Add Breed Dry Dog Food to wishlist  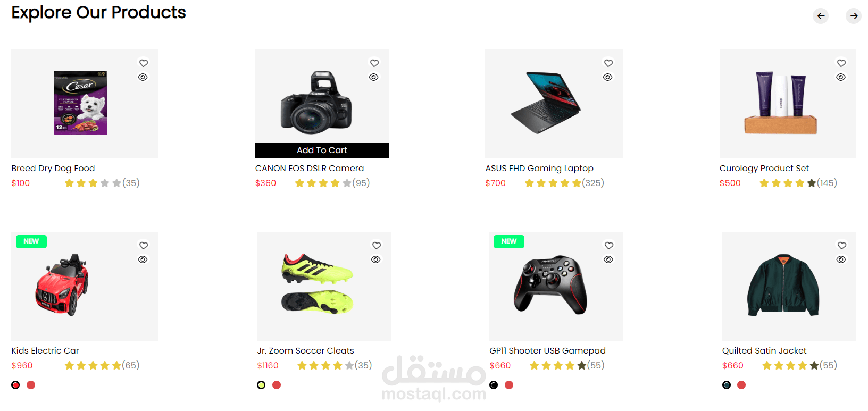point(144,63)
